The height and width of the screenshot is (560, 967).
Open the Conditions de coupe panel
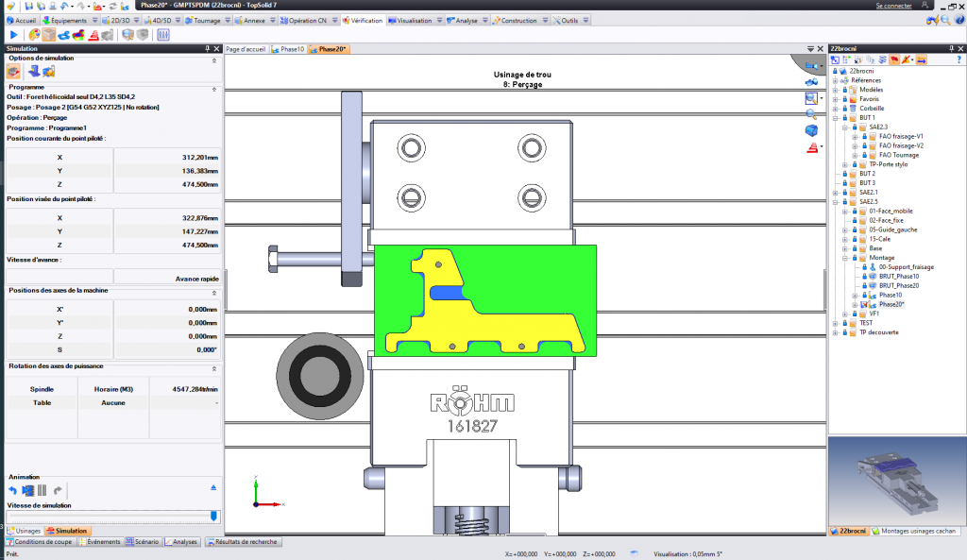tap(39, 542)
